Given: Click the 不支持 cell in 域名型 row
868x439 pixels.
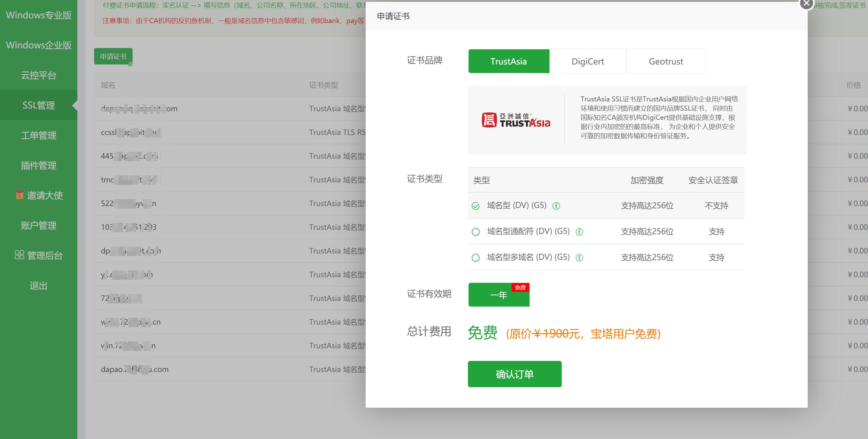Looking at the screenshot, I should click(716, 206).
